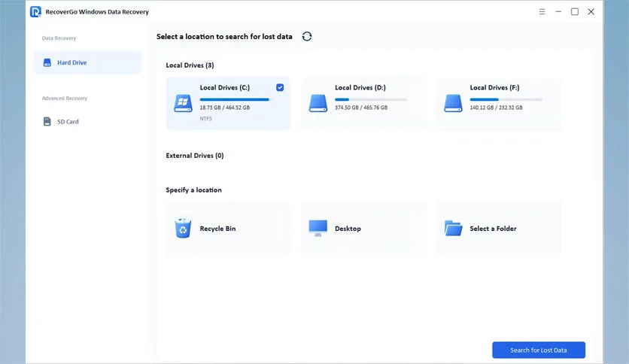Click the Local Drives (3) heading

(190, 65)
